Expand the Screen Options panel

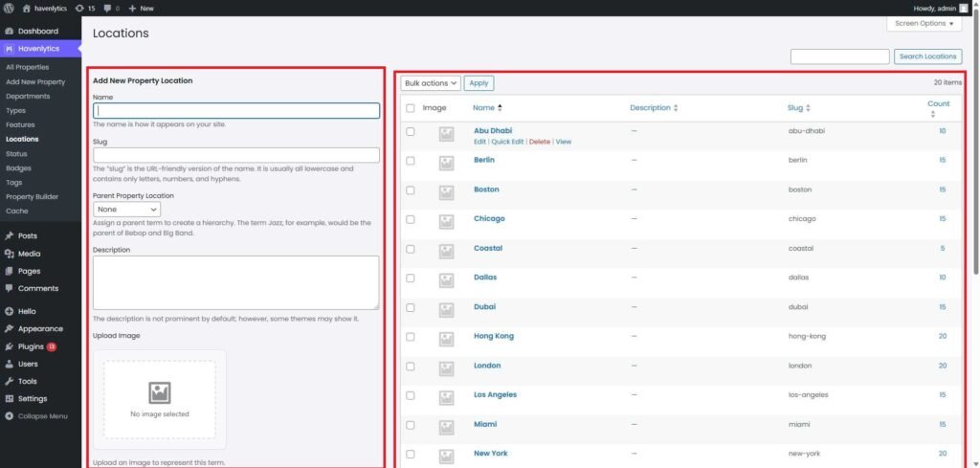pos(924,23)
